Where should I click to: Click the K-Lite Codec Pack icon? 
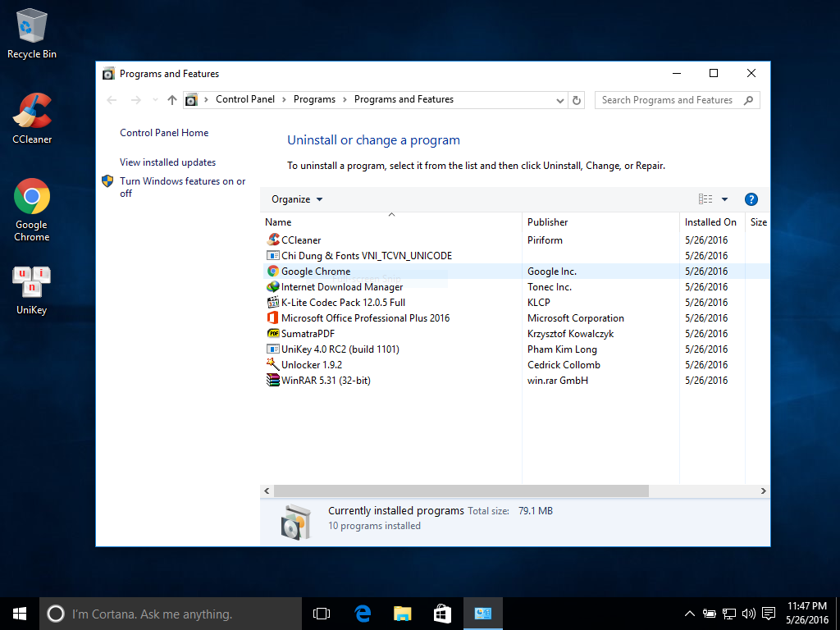point(273,302)
